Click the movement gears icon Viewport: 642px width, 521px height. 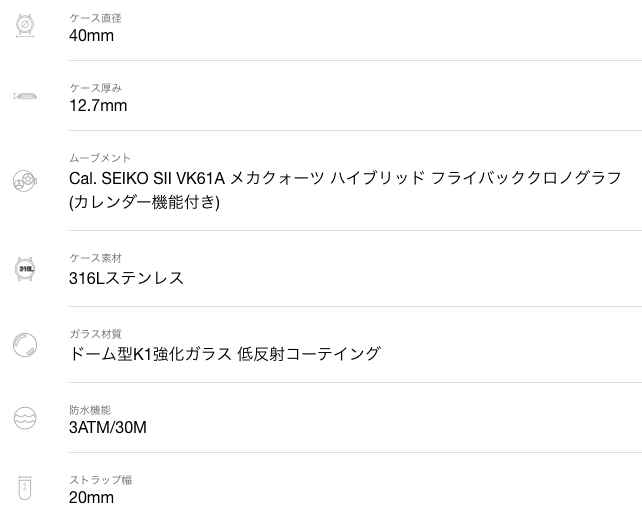(25, 180)
